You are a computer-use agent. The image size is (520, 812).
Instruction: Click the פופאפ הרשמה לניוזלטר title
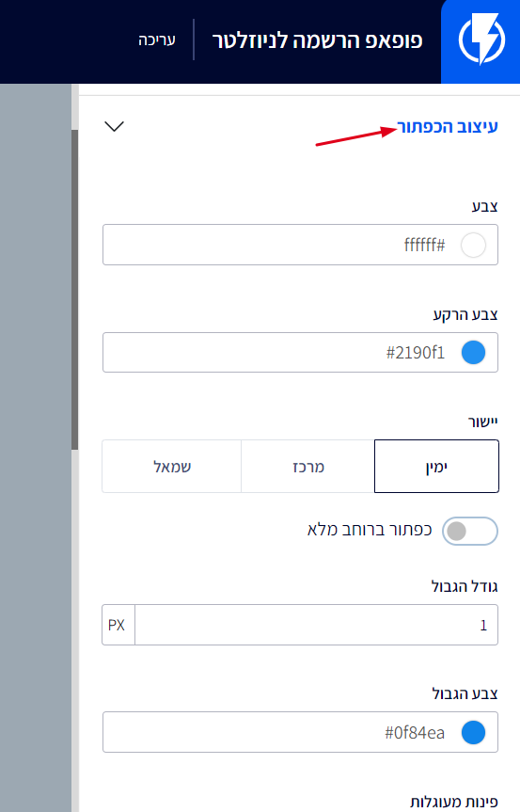[x=317, y=40]
